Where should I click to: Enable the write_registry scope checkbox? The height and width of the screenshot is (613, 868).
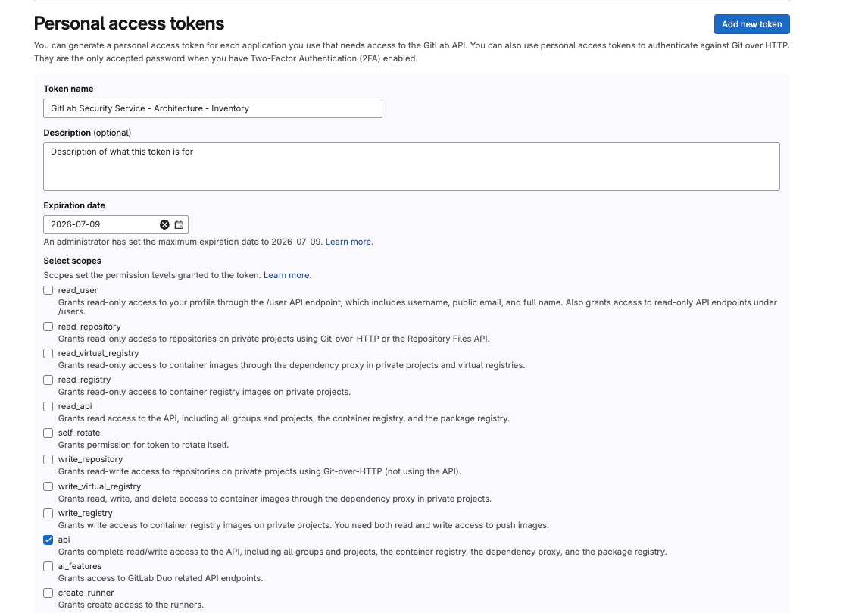(x=48, y=514)
